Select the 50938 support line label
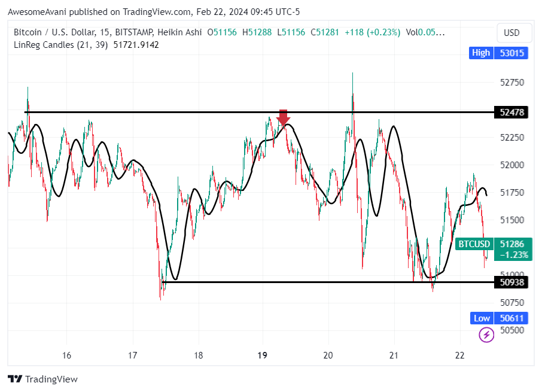This screenshot has width=542, height=392. (511, 282)
